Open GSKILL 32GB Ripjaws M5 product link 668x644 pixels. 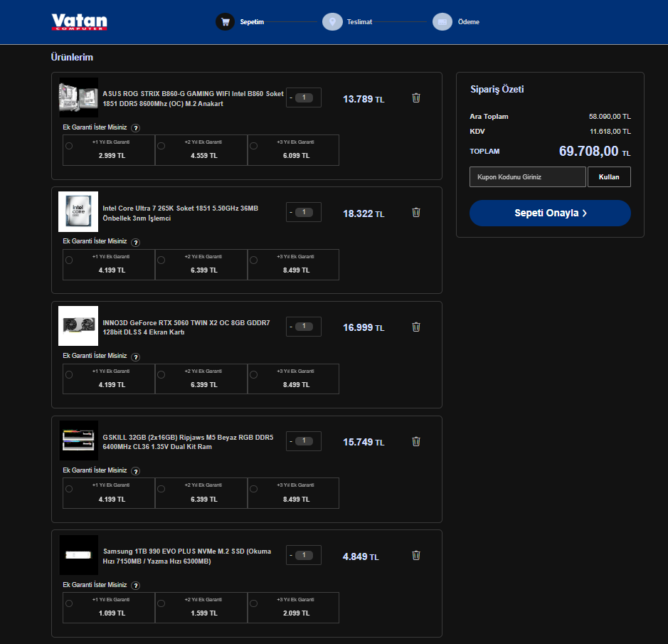188,442
